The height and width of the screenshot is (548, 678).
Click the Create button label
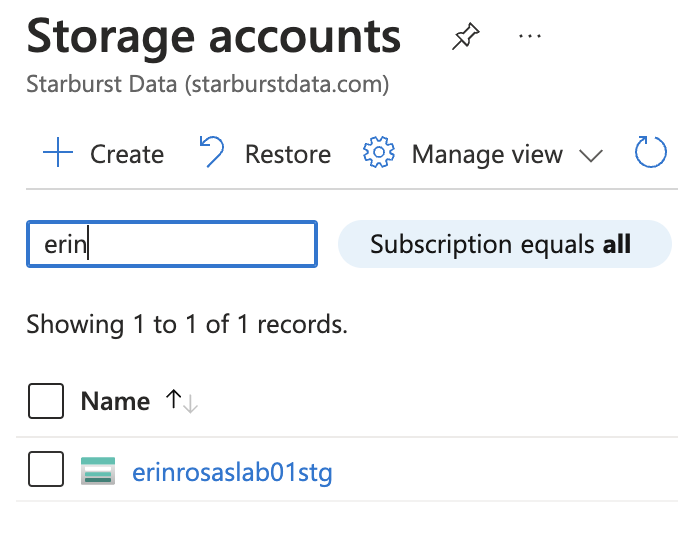pyautogui.click(x=127, y=154)
